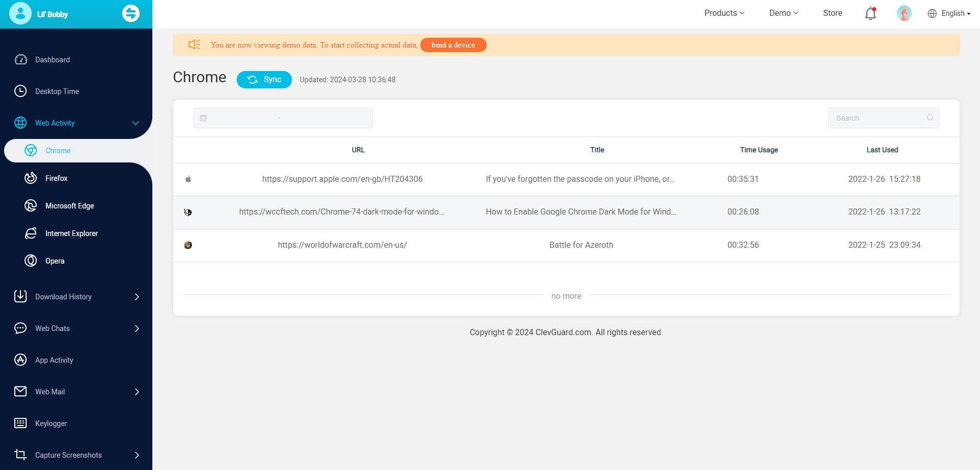Click the Firefox browser icon
The image size is (980, 470).
[x=31, y=178]
